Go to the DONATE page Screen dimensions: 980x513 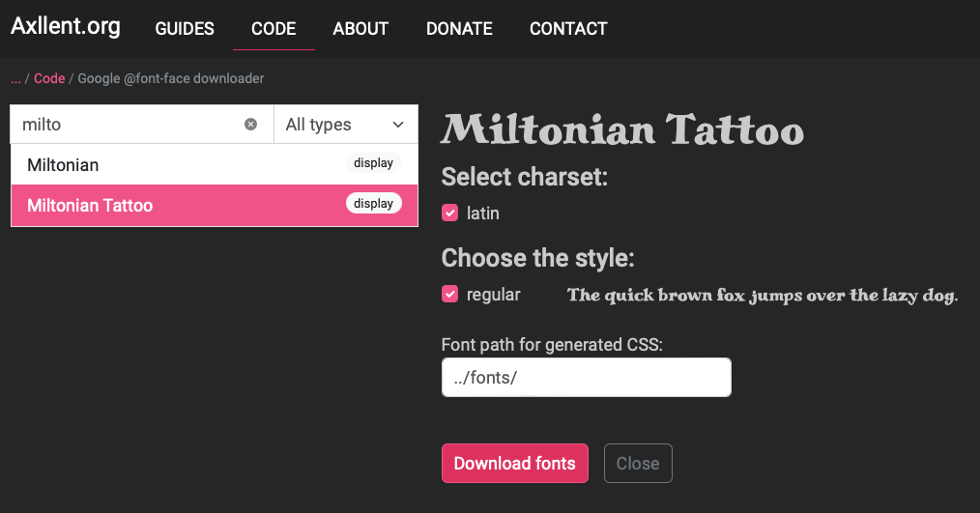click(459, 29)
